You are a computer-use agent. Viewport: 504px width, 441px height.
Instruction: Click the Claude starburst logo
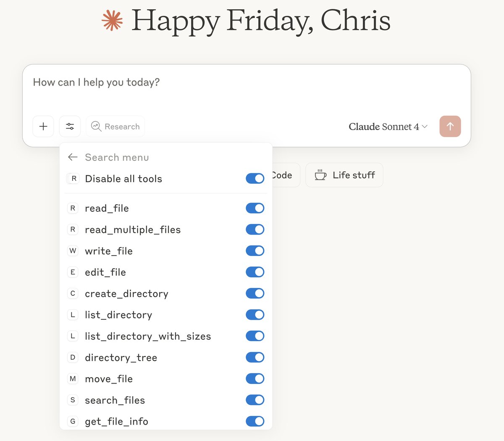coord(112,21)
